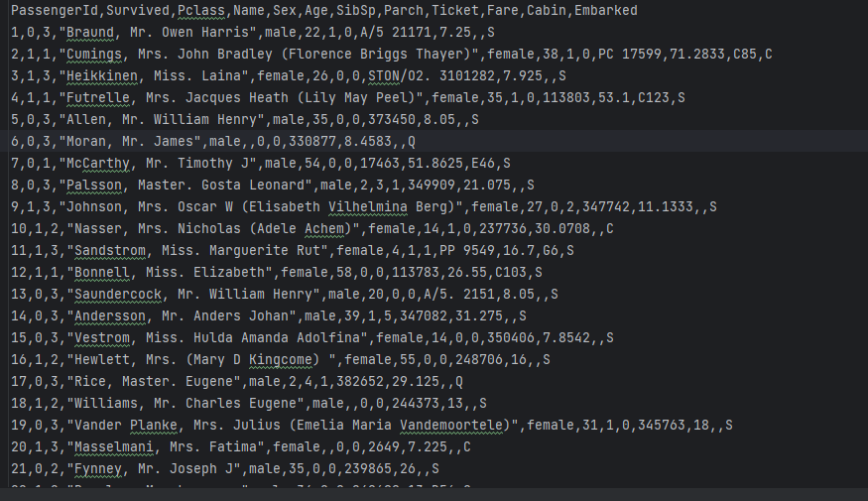The height and width of the screenshot is (501, 868).
Task: Click the underlined word Kingcome
Action: tap(280, 360)
